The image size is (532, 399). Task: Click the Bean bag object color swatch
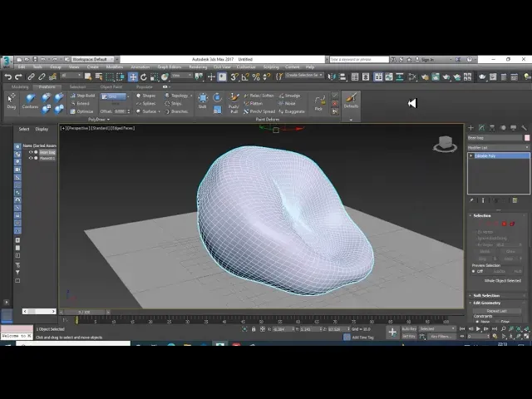(x=526, y=138)
